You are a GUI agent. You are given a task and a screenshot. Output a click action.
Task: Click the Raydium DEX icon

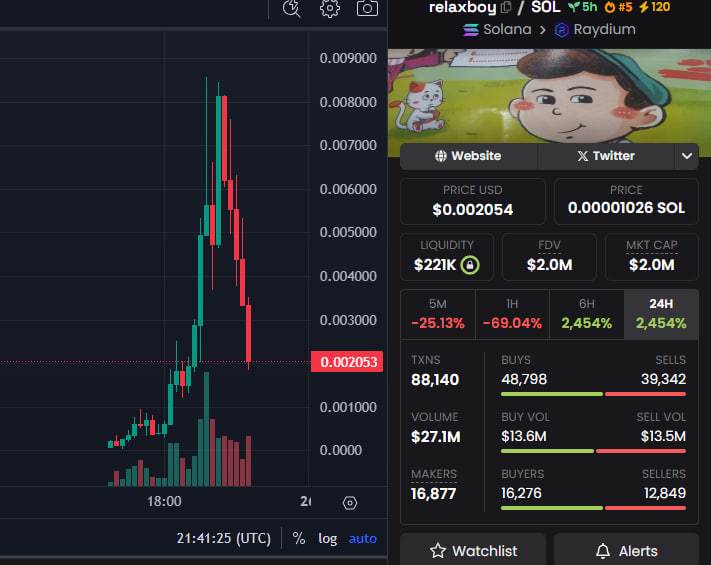coord(562,30)
